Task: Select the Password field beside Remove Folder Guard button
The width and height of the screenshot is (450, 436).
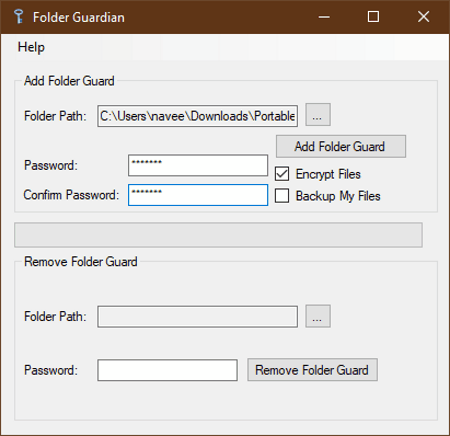Action: [167, 370]
